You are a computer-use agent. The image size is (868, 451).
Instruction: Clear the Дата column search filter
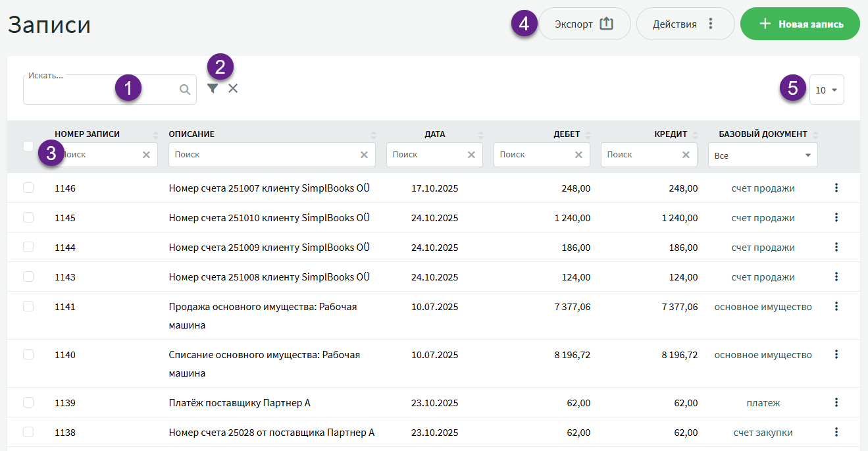[x=471, y=155]
